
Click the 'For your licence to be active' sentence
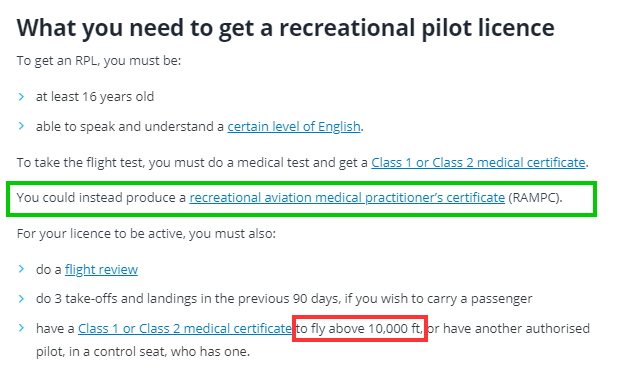pos(146,234)
